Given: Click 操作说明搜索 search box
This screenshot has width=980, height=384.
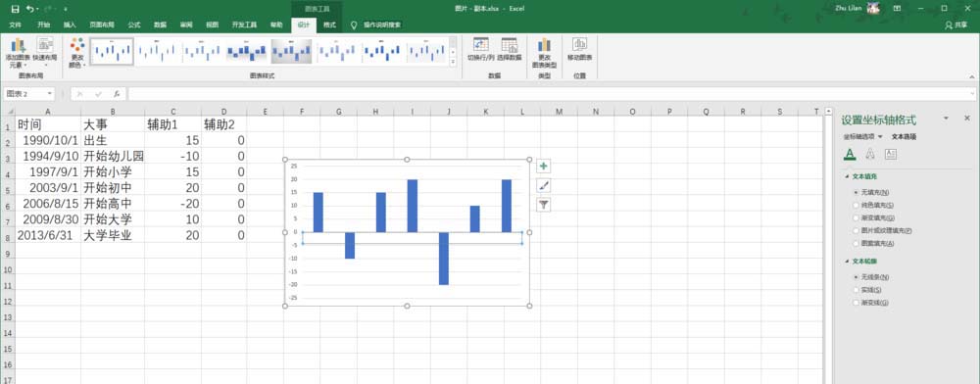Looking at the screenshot, I should [x=382, y=24].
